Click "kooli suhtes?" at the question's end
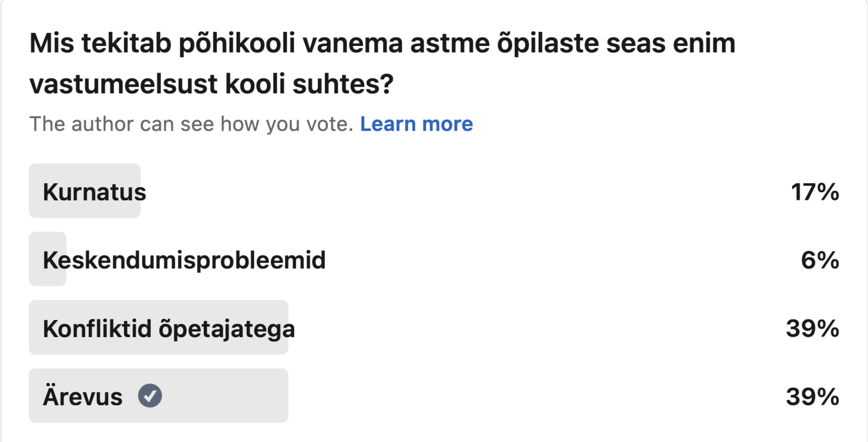Screen dimensions: 868x442 (x=309, y=84)
